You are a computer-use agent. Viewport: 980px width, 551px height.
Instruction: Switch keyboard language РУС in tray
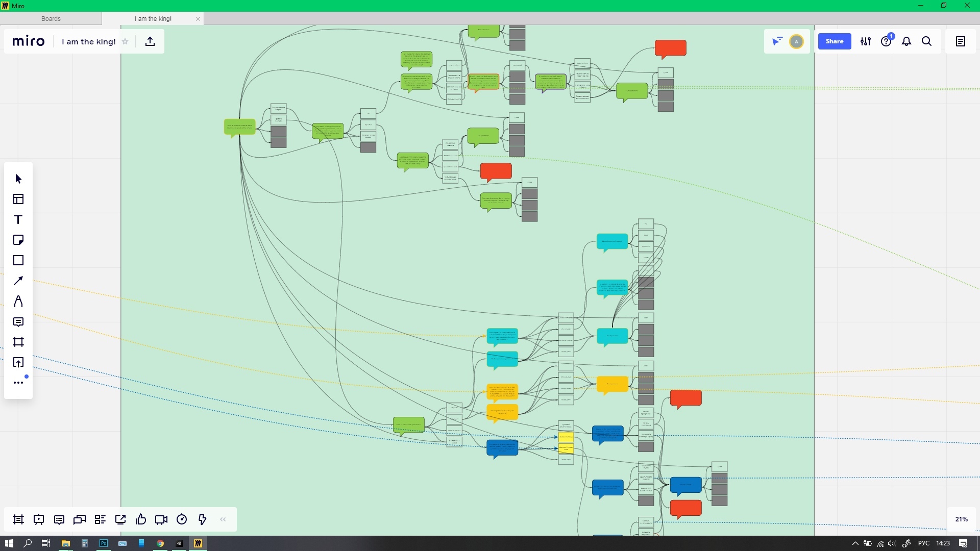tap(923, 543)
